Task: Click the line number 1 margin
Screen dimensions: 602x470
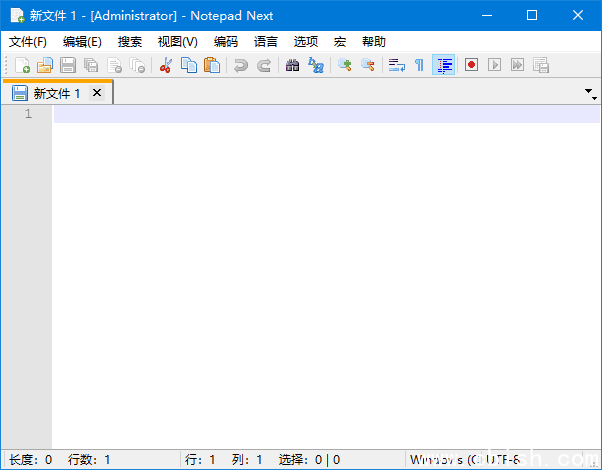Action: point(28,114)
